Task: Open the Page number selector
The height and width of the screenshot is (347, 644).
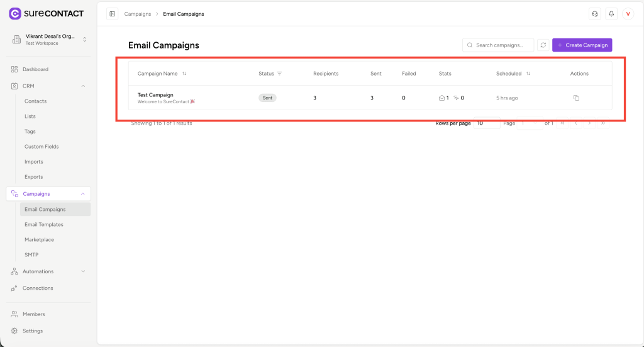Action: 530,123
